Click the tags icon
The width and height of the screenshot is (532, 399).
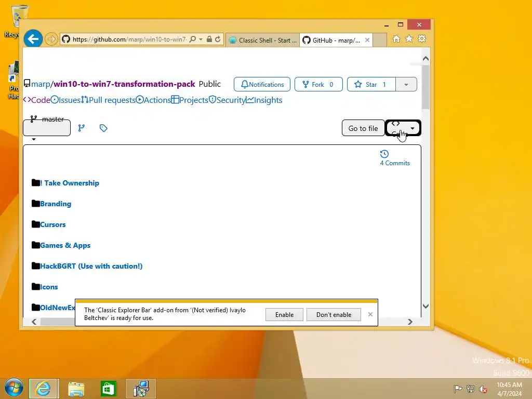pos(103,128)
